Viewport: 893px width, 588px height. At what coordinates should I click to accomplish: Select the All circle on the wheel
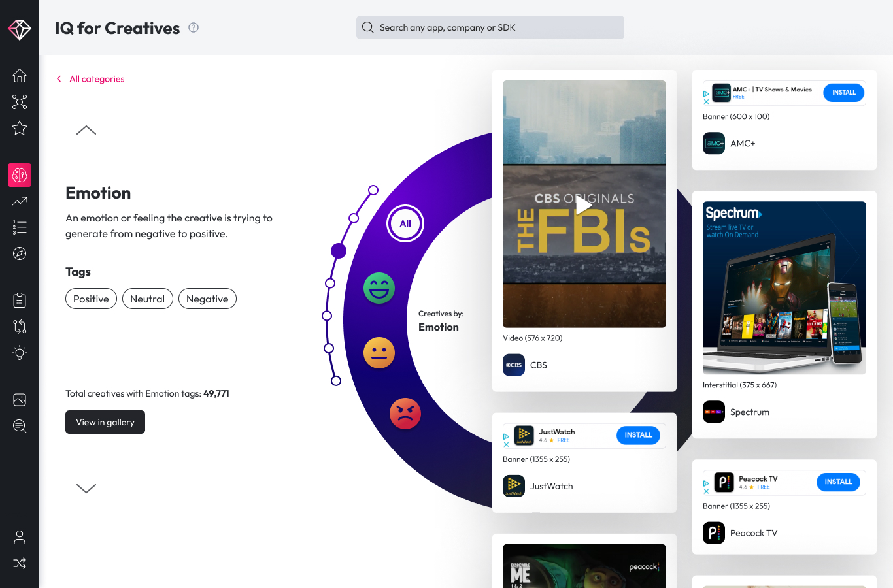coord(405,223)
